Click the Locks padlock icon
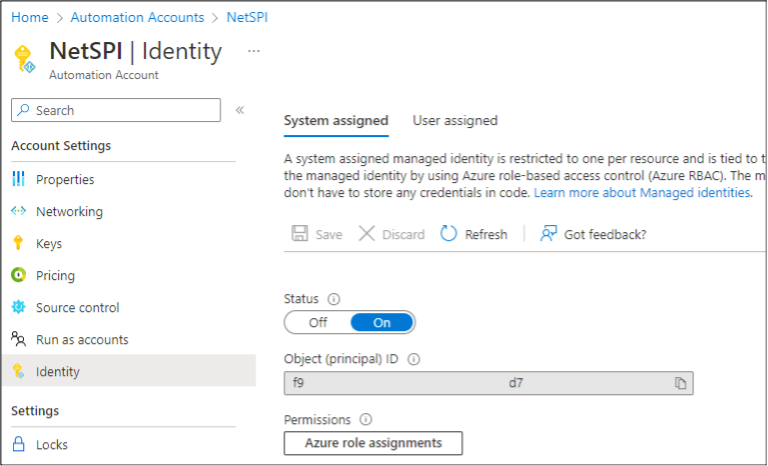Viewport: 768px width, 466px height. point(18,444)
